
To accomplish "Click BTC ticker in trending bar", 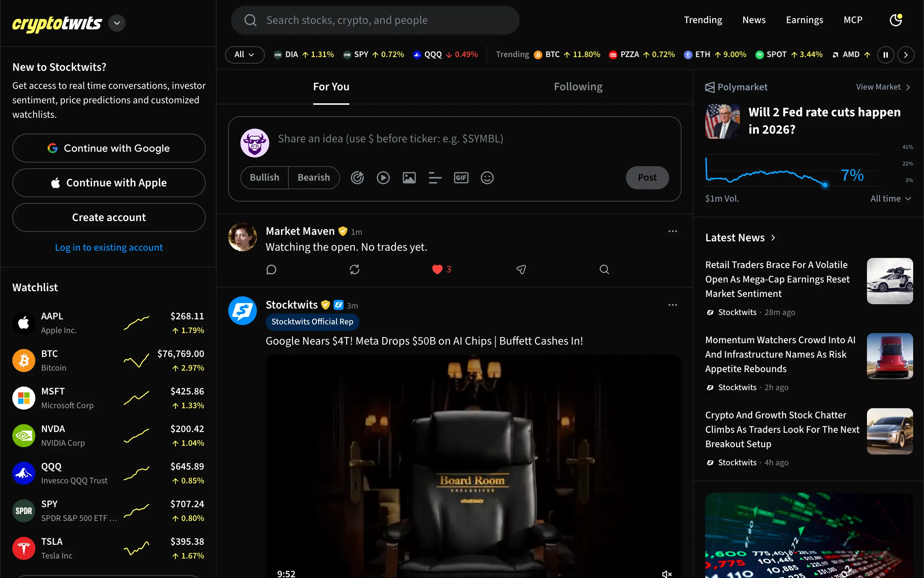I will coord(567,55).
